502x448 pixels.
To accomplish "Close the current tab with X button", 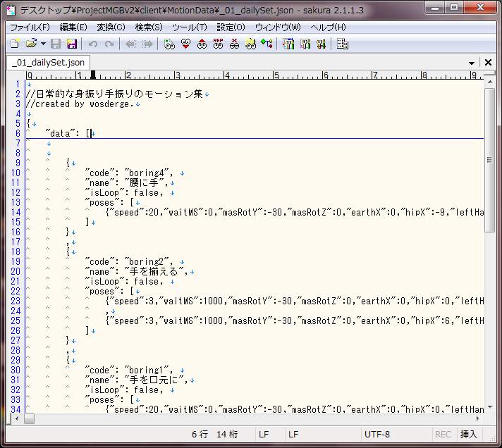I will pos(485,63).
